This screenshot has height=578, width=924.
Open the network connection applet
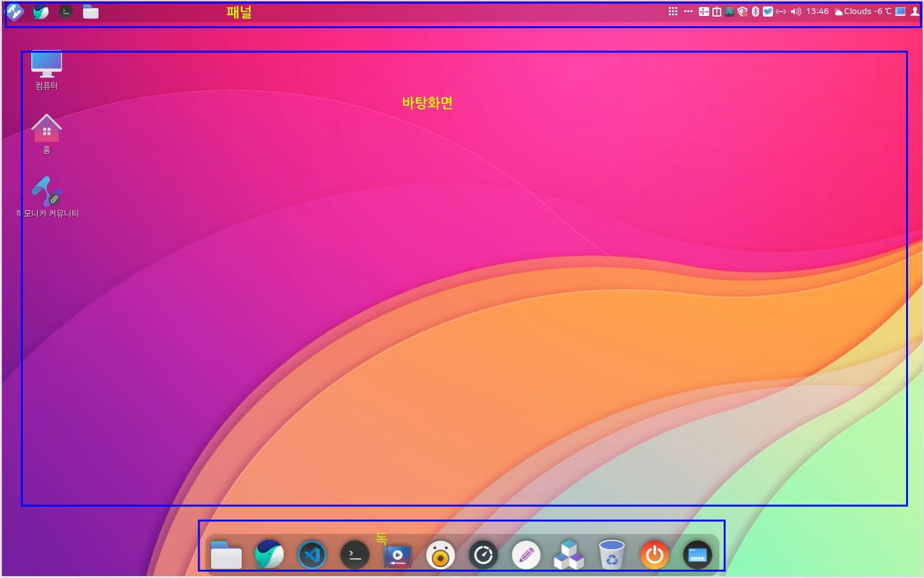(x=781, y=12)
